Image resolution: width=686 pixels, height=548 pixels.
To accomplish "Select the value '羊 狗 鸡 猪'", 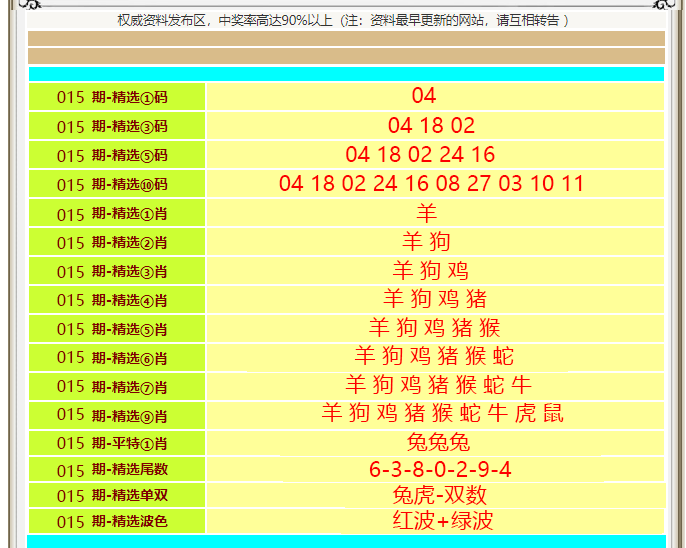I will (x=435, y=299).
